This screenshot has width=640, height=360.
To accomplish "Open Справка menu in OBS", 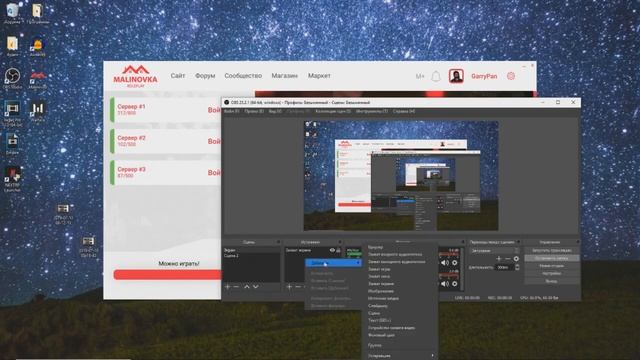I will (x=404, y=111).
